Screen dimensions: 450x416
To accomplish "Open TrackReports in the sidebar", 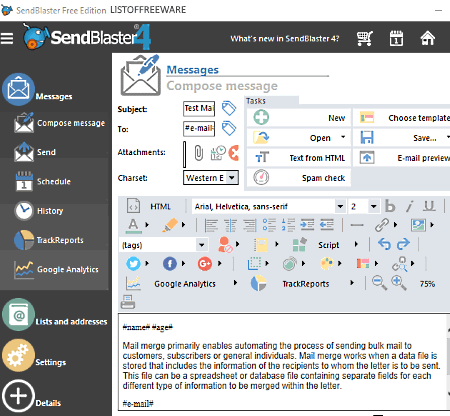I will click(49, 240).
